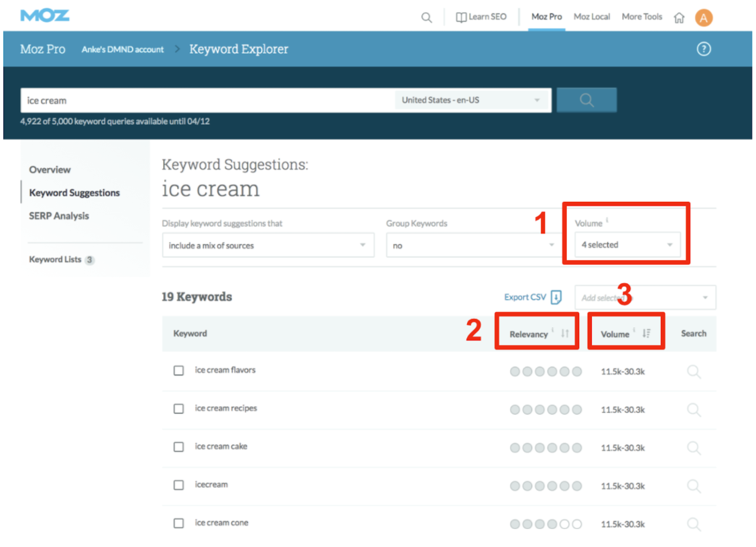
Task: Open the Learn SEO link
Action: tap(481, 17)
